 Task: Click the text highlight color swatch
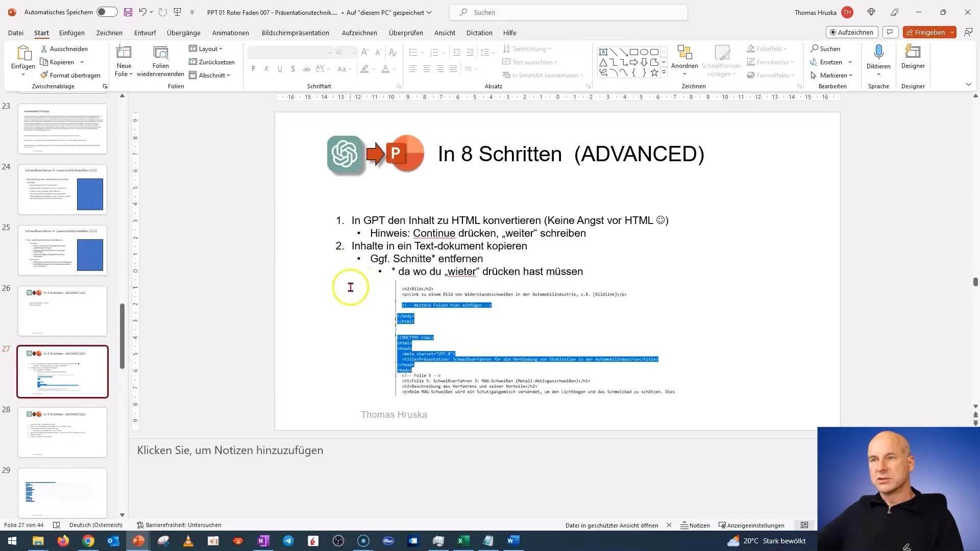(364, 69)
